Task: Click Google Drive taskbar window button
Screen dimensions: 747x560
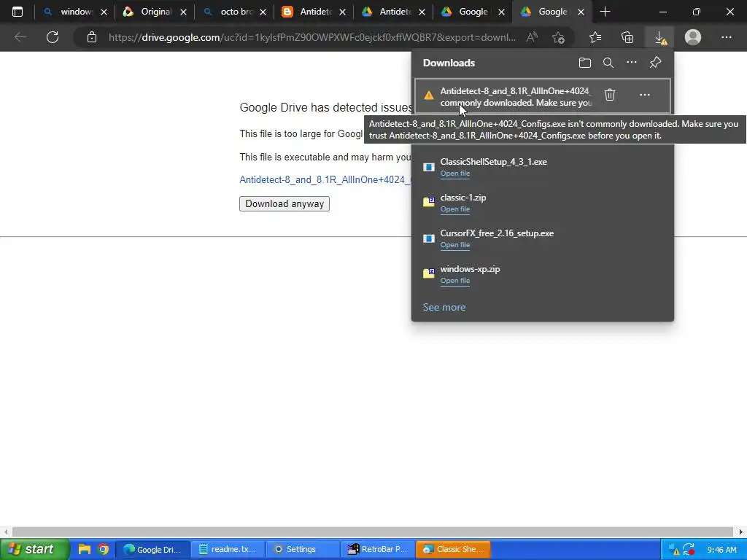Action: pos(153,549)
